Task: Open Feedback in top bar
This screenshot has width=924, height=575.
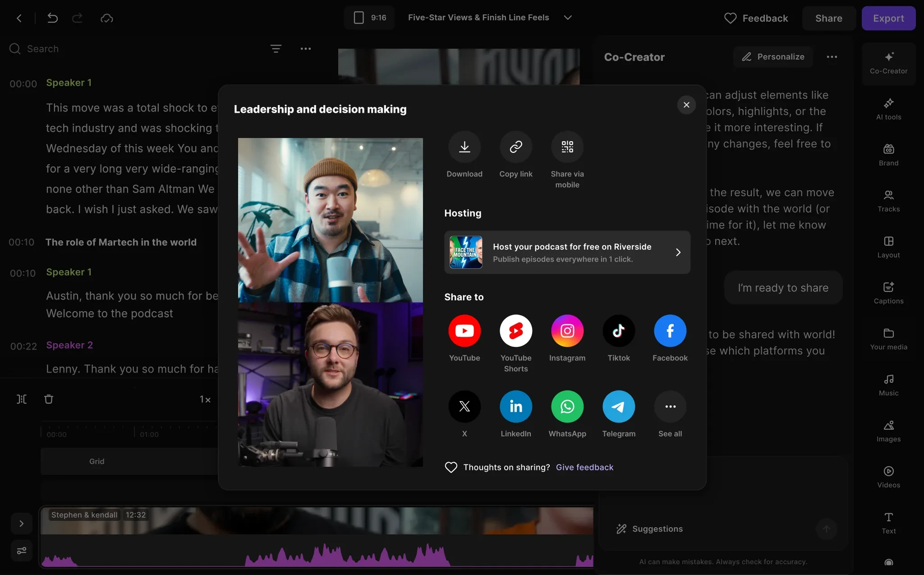Action: (756, 18)
